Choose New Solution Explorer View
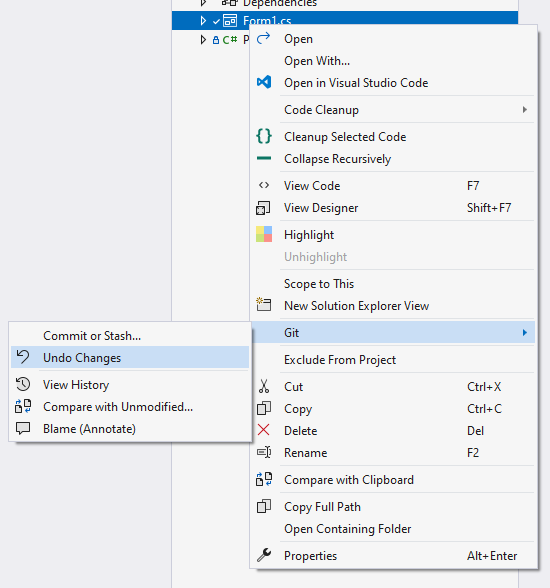 pyautogui.click(x=393, y=306)
